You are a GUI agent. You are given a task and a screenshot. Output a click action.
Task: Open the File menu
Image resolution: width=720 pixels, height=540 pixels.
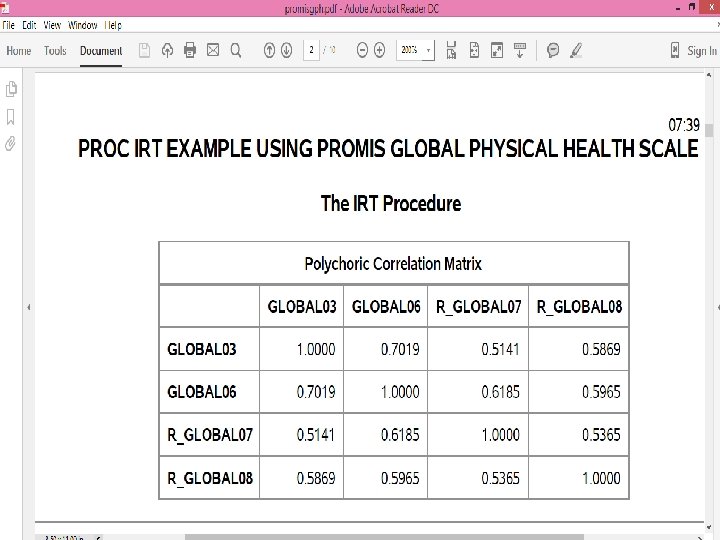click(x=9, y=25)
